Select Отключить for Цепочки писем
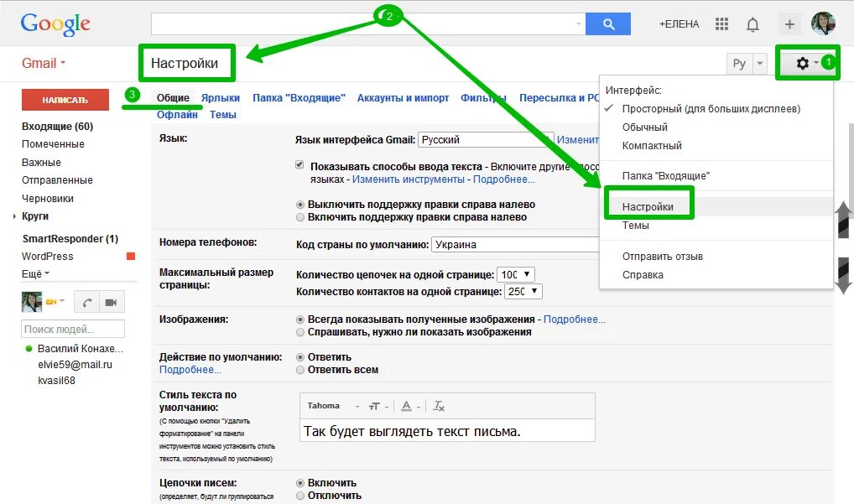 click(300, 496)
